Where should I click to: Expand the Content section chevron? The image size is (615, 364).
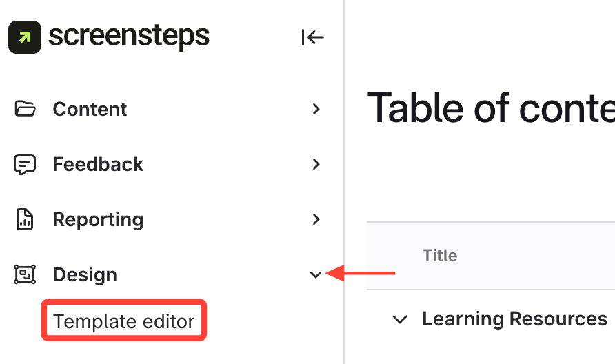(316, 109)
